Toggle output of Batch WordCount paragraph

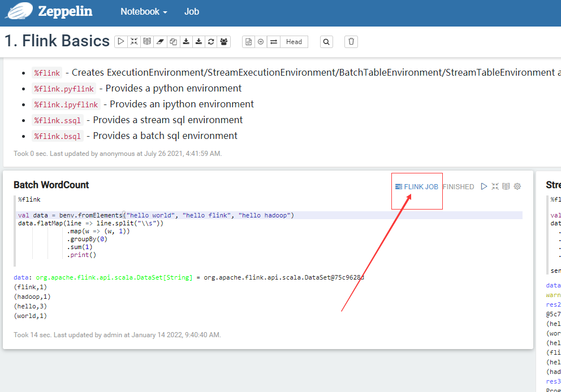coord(506,186)
